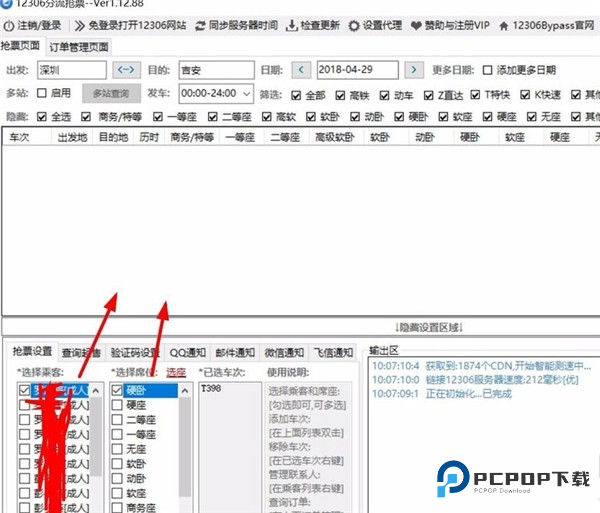The width and height of the screenshot is (600, 513).
Task: Go to previous date arrow
Action: click(301, 70)
